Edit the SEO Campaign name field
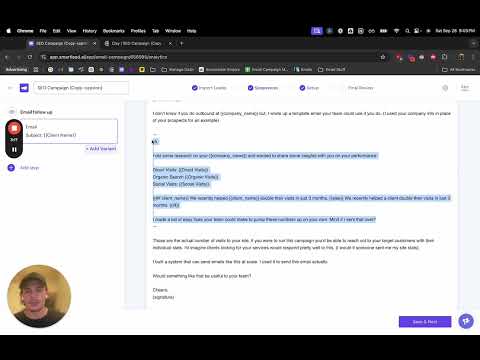The height and width of the screenshot is (360, 480). point(81,88)
